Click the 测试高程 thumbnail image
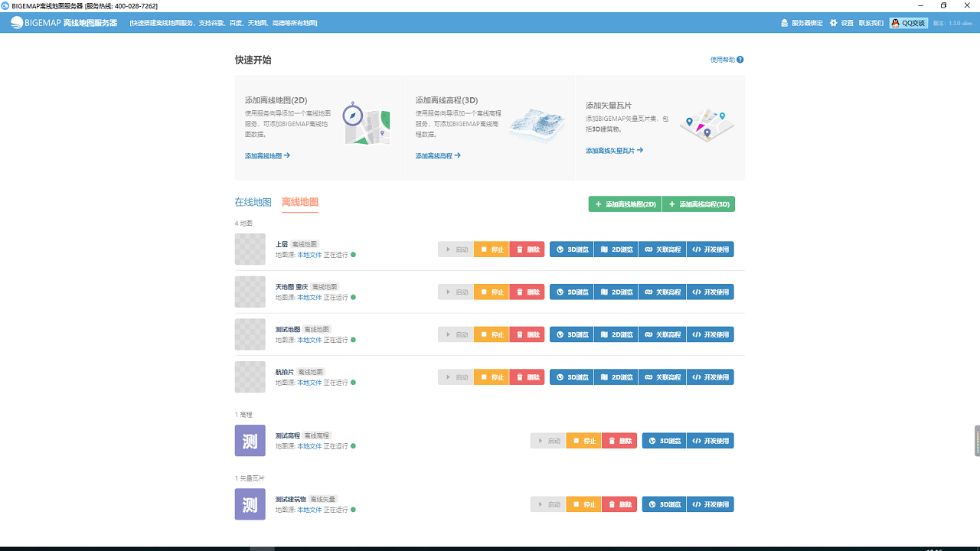The height and width of the screenshot is (551, 980). 250,440
